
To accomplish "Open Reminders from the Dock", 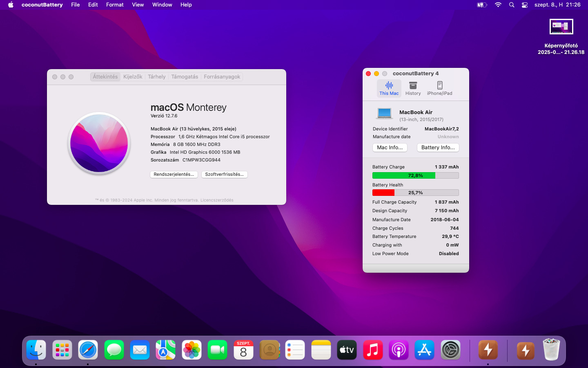I will [295, 350].
